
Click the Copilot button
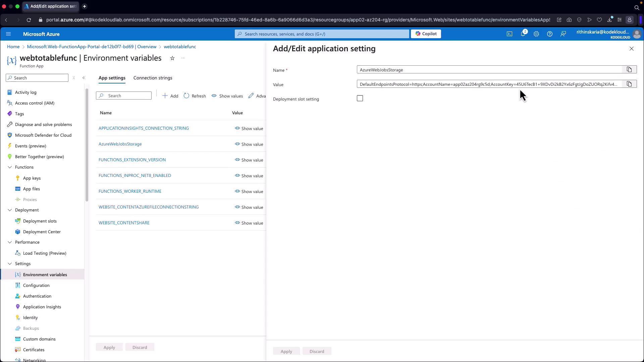click(x=426, y=34)
